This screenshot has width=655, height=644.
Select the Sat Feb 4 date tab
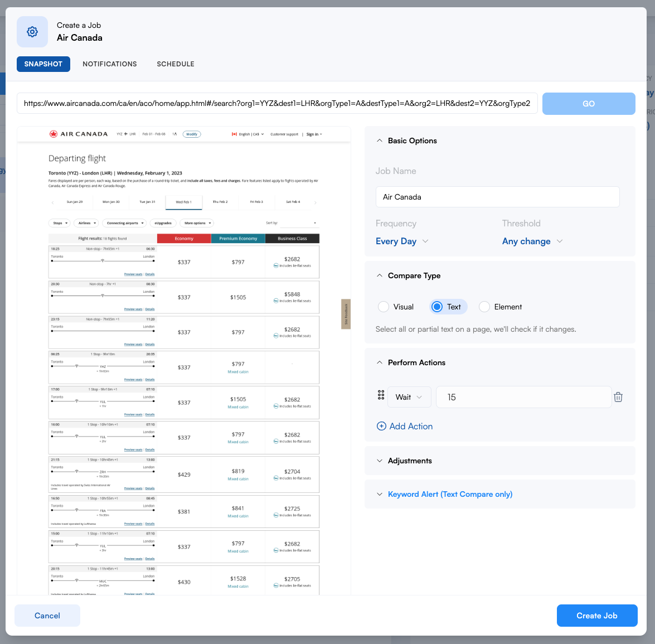point(293,202)
